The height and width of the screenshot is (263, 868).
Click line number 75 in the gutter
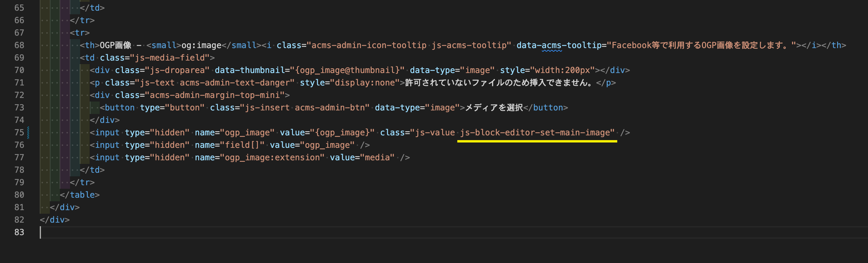click(19, 132)
